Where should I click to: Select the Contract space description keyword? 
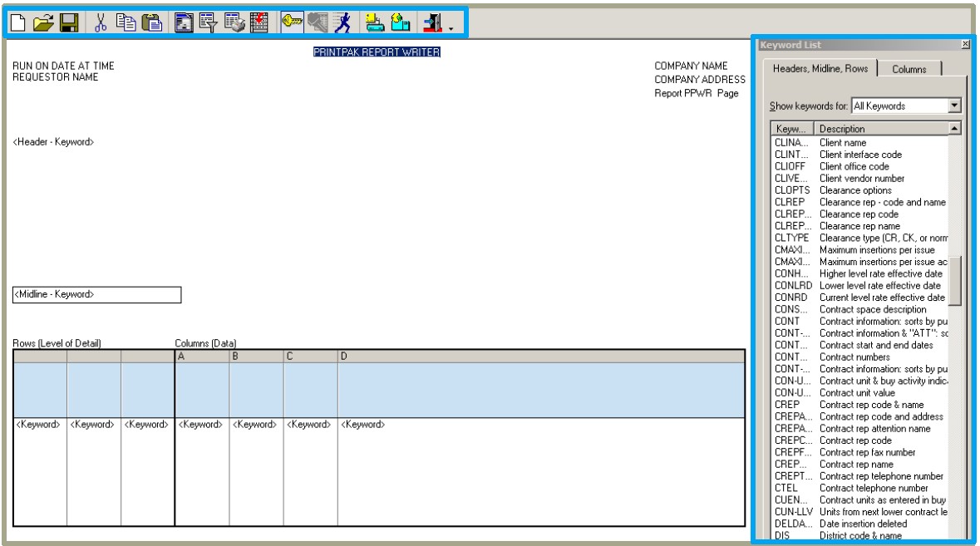point(860,309)
